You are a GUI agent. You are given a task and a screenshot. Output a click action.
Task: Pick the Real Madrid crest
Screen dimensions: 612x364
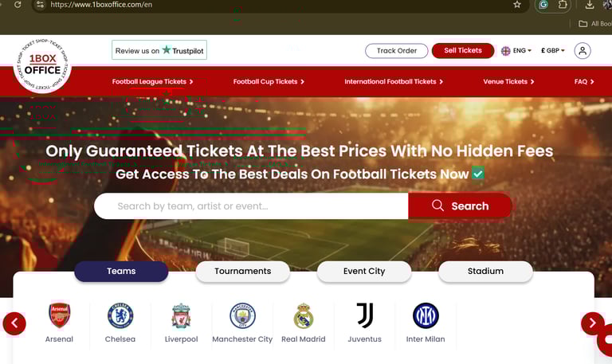304,315
